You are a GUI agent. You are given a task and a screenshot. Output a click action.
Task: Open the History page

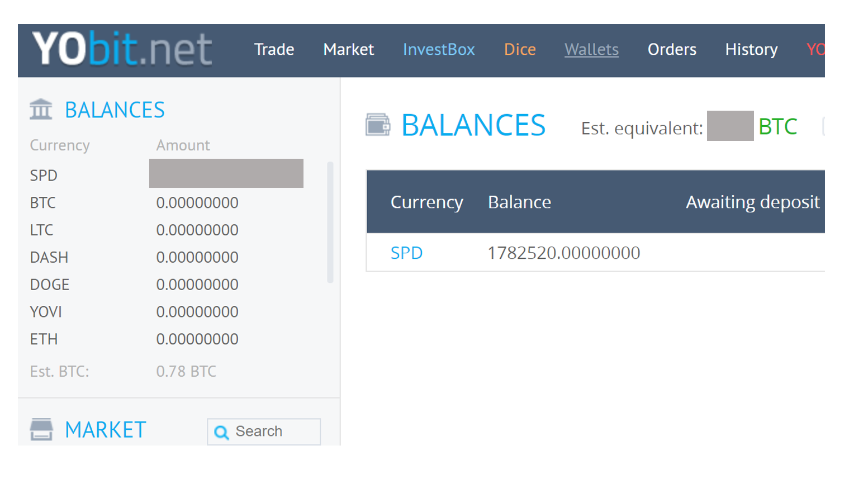[x=751, y=50]
